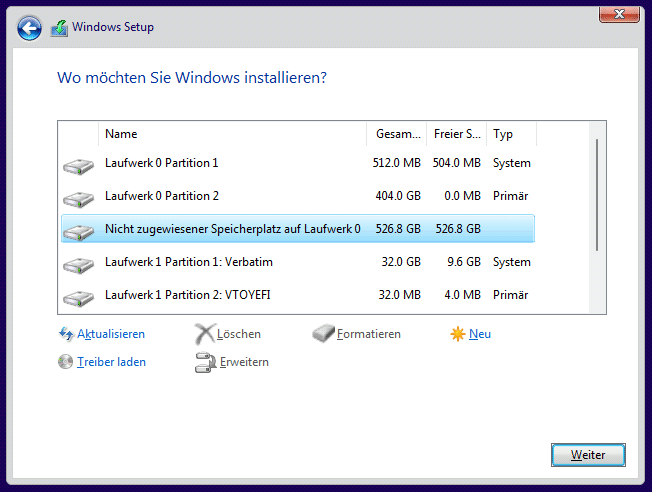Viewport: 652px width, 492px height.
Task: Create new partition with Neu link
Action: pos(480,334)
